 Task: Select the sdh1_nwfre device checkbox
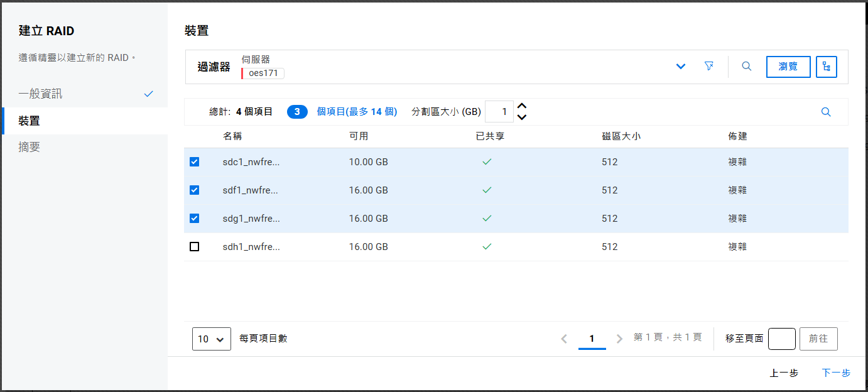click(x=195, y=247)
